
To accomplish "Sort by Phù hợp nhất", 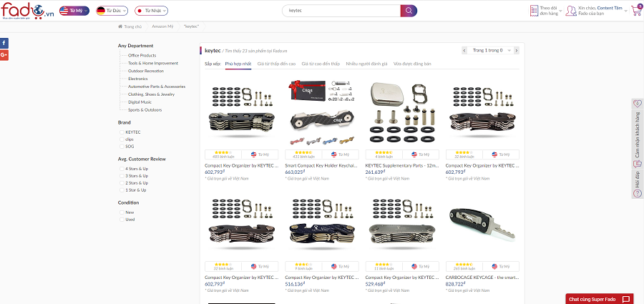I will tap(238, 64).
